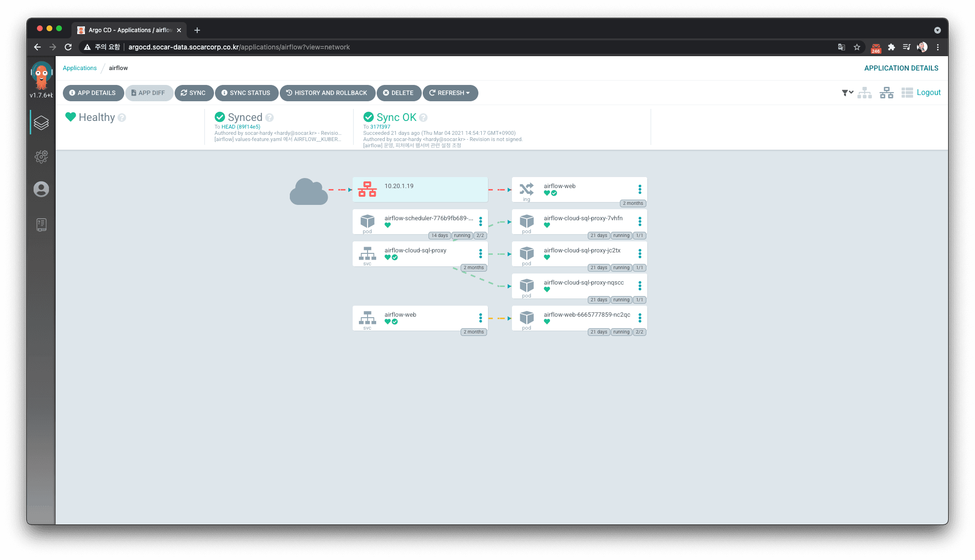Click the red network load balancer icon
The width and height of the screenshot is (975, 560).
pos(367,189)
